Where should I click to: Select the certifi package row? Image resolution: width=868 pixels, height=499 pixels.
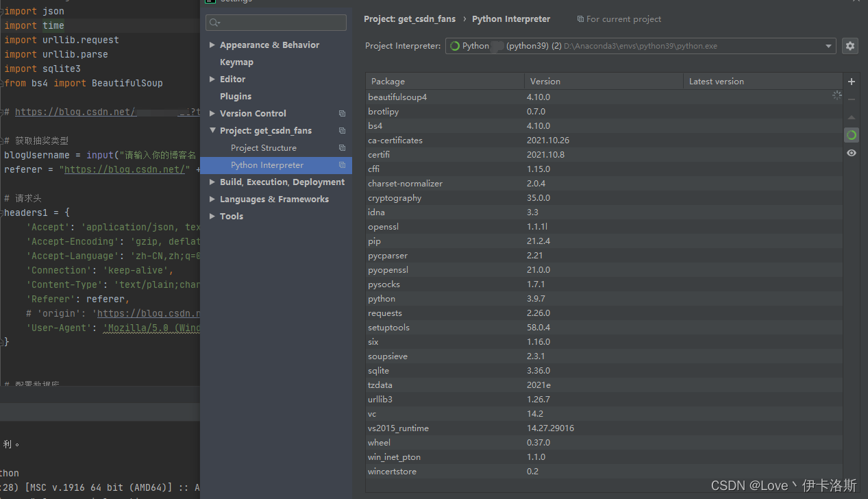pos(604,154)
